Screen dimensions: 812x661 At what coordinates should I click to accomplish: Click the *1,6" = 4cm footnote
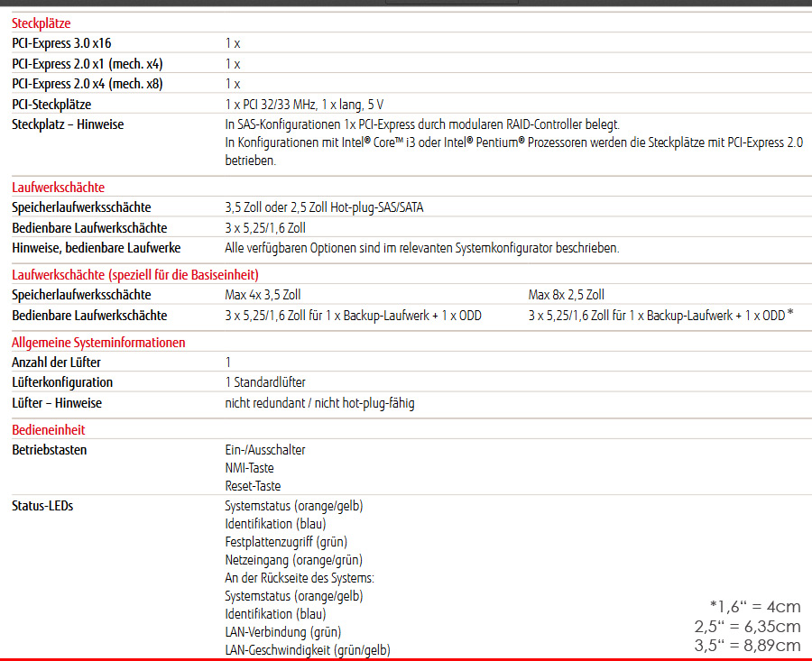pyautogui.click(x=755, y=607)
